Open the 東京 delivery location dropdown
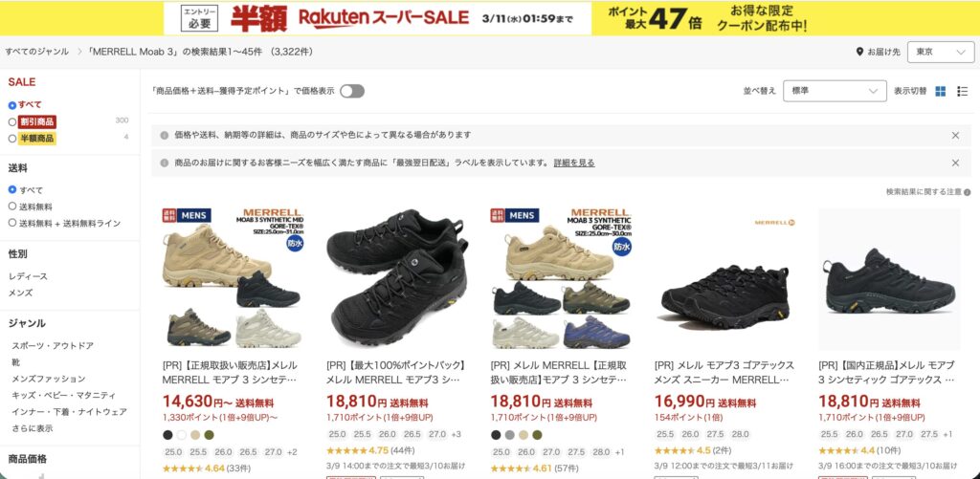The width and height of the screenshot is (980, 479). [x=941, y=53]
